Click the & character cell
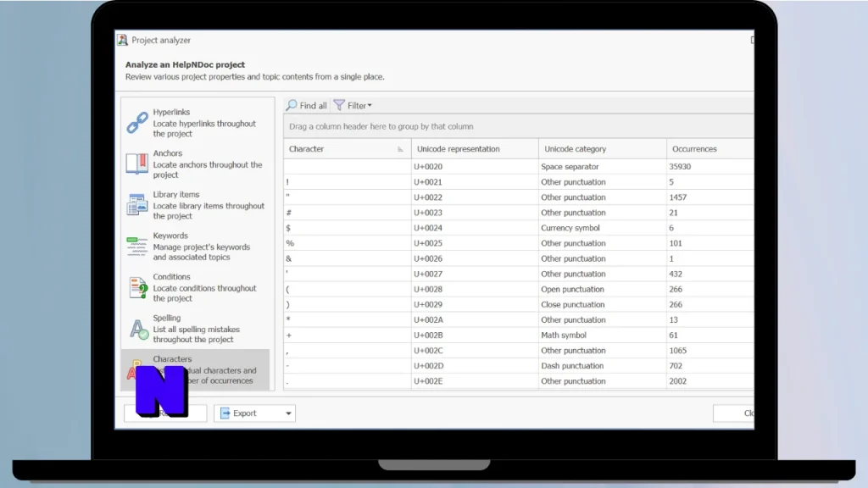The height and width of the screenshot is (488, 868). (x=347, y=258)
